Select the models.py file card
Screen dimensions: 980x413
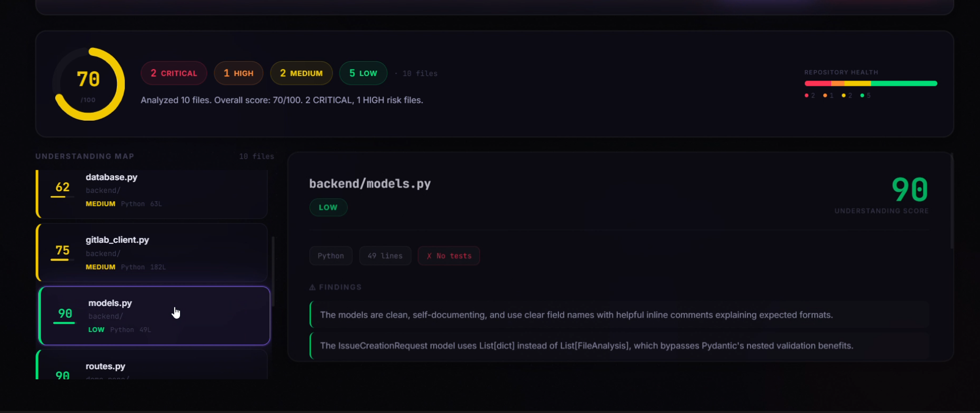click(155, 316)
